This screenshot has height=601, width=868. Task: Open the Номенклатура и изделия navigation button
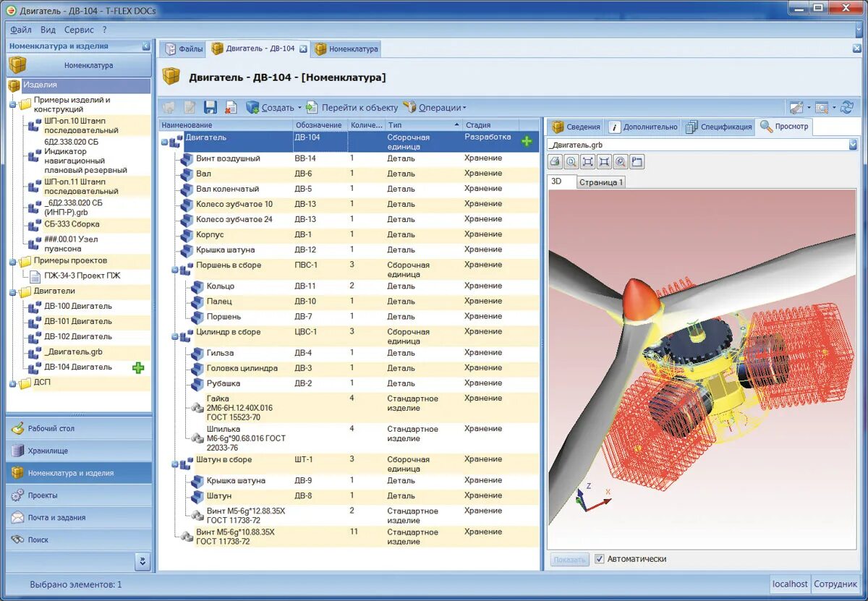click(80, 473)
